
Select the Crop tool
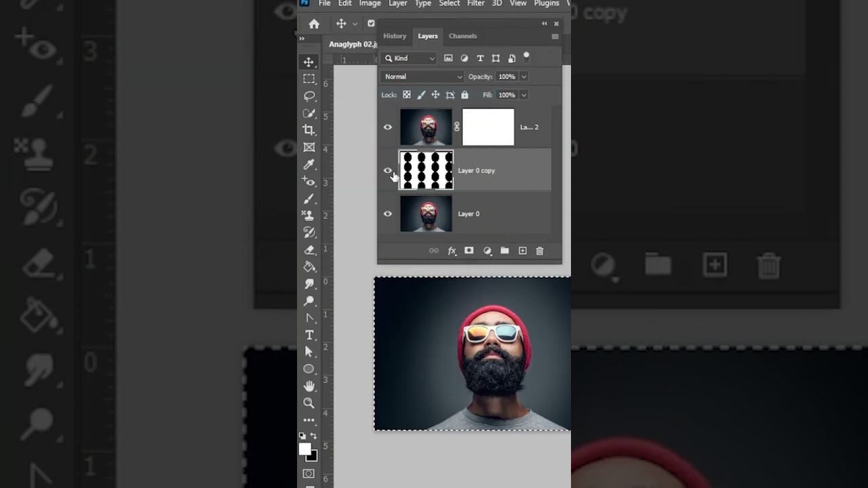[x=309, y=130]
